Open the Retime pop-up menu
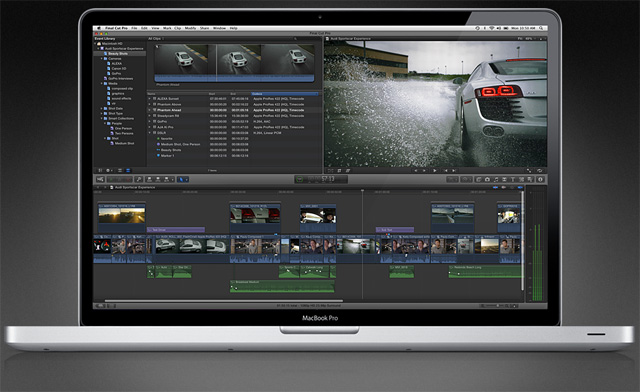The height and width of the screenshot is (392, 640). pyautogui.click(x=466, y=179)
